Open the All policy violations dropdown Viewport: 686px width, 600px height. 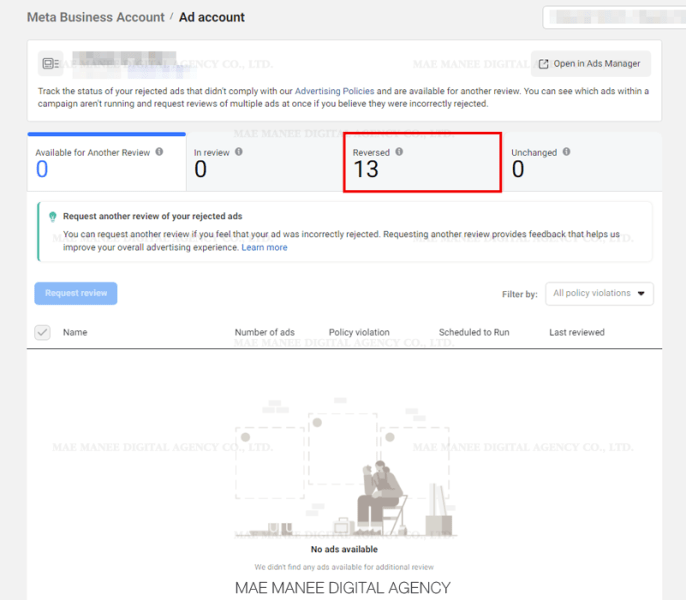(600, 293)
